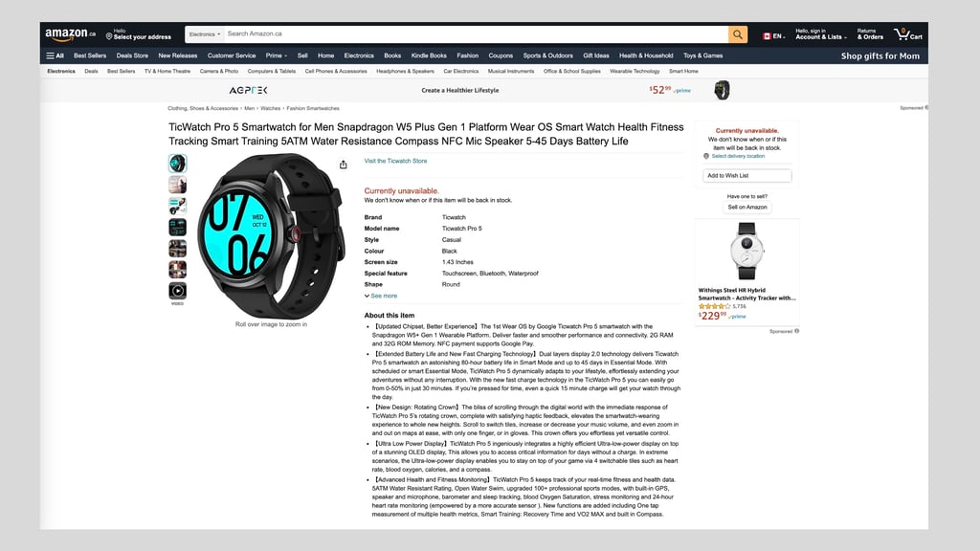
Task: Open the All hamburger menu
Action: point(55,55)
